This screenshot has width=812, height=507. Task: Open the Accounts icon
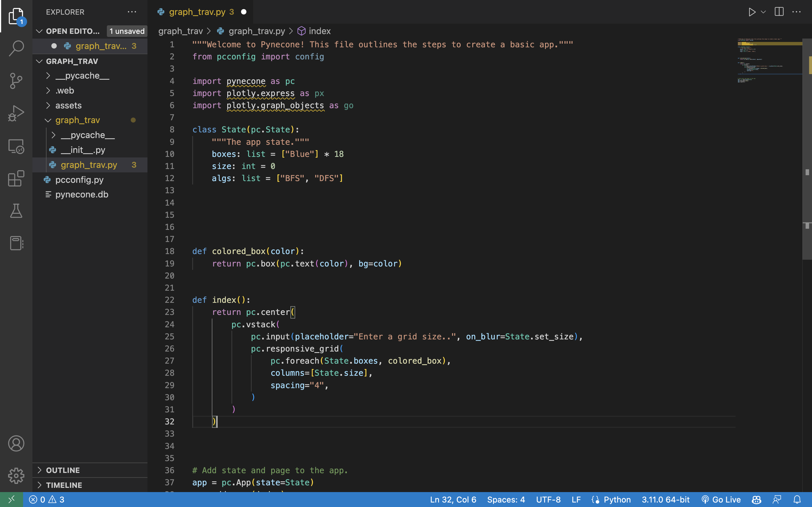(16, 443)
